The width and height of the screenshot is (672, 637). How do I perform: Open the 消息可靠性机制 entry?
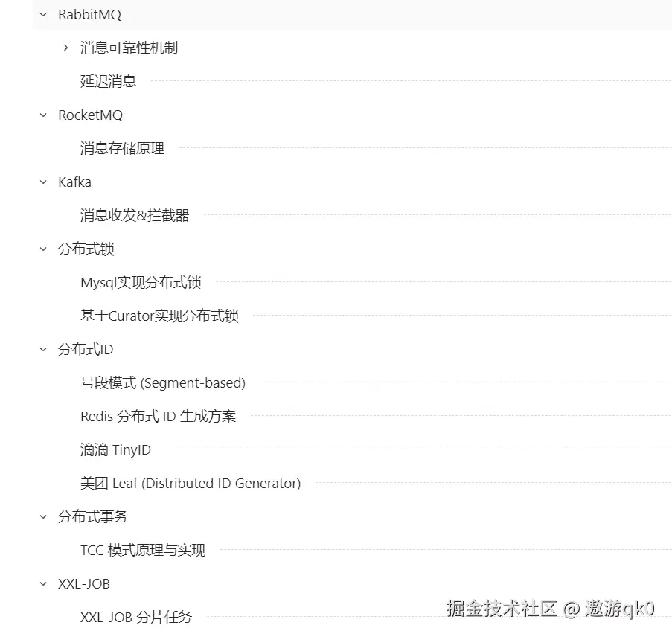click(x=129, y=48)
